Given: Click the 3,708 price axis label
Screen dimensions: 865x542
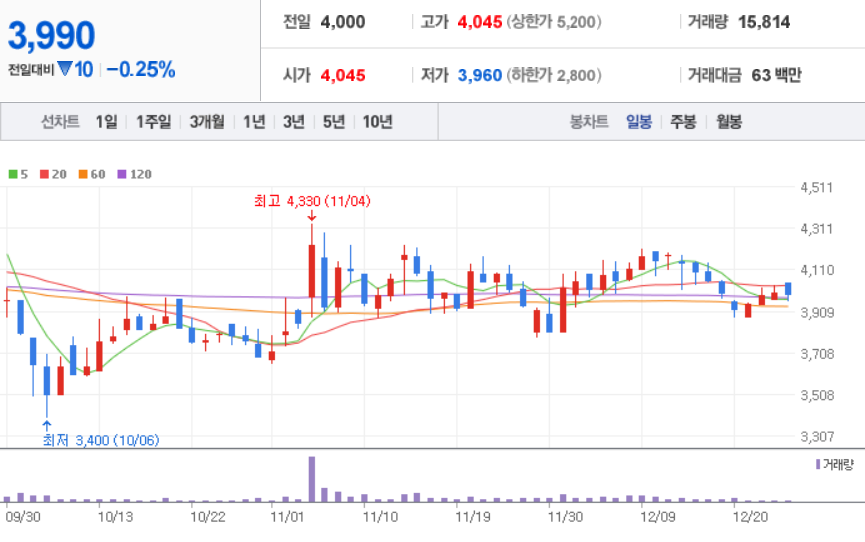Looking at the screenshot, I should pyautogui.click(x=817, y=354).
